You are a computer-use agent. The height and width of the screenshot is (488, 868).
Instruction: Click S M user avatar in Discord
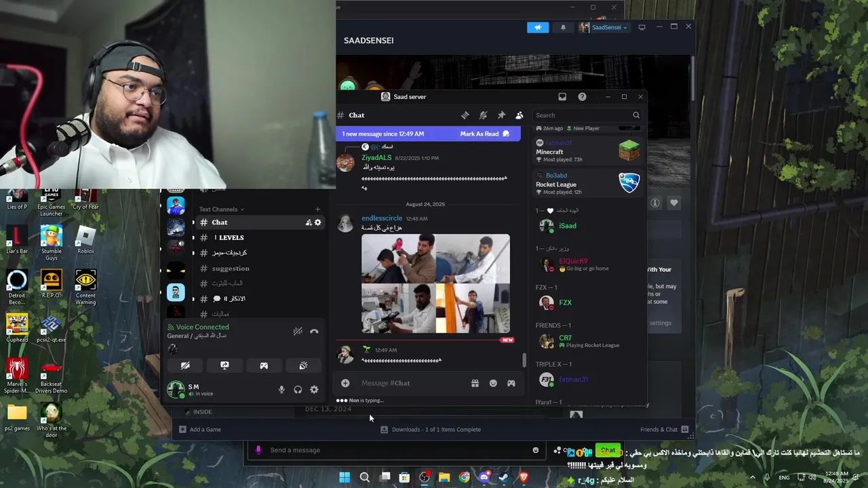click(176, 389)
